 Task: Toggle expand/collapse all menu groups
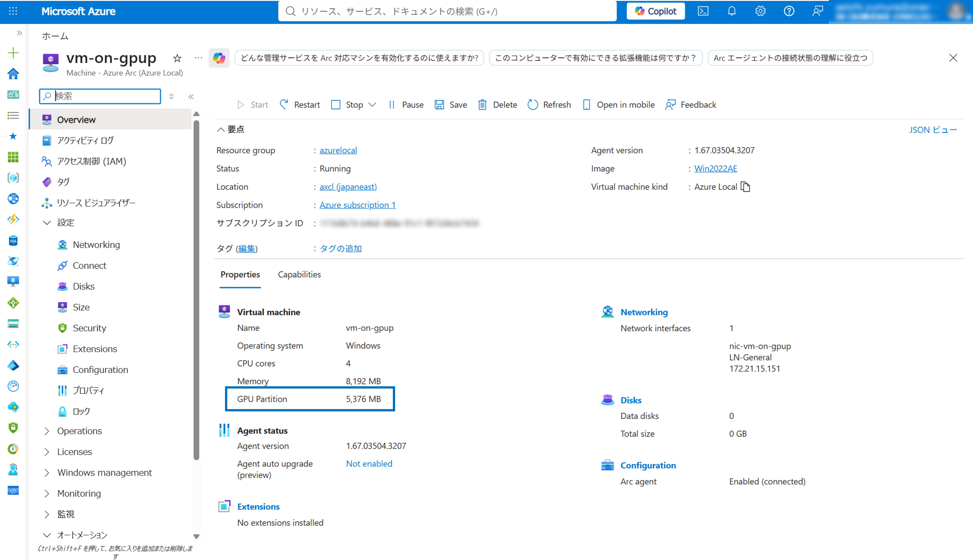tap(171, 96)
